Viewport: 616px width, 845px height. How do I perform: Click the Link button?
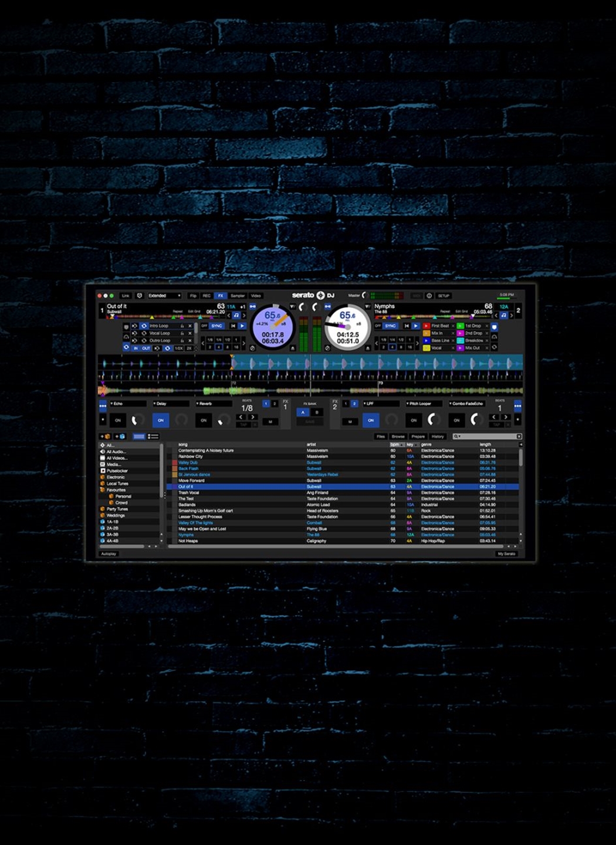click(x=126, y=296)
